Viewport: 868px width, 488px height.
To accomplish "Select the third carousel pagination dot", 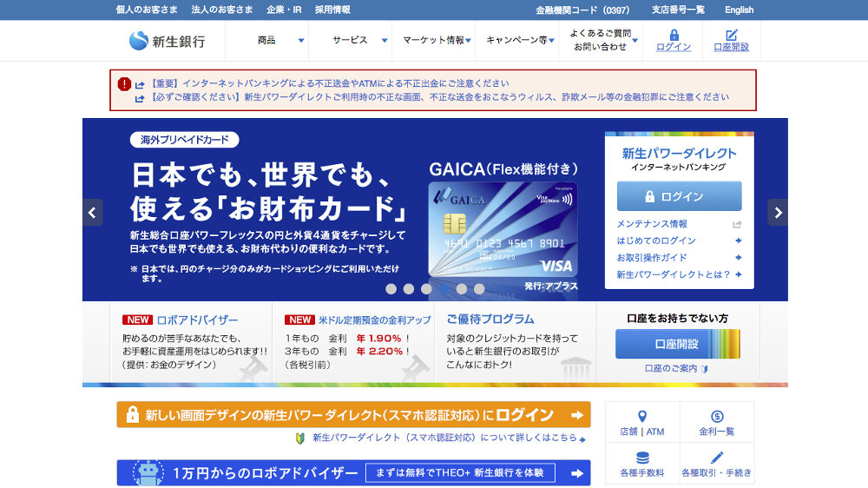I will pos(426,289).
